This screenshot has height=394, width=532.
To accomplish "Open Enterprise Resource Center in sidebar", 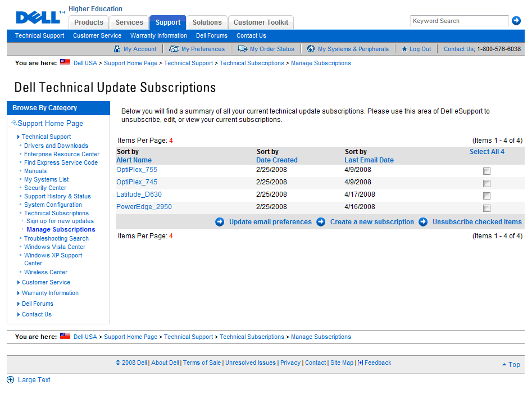I will point(62,154).
